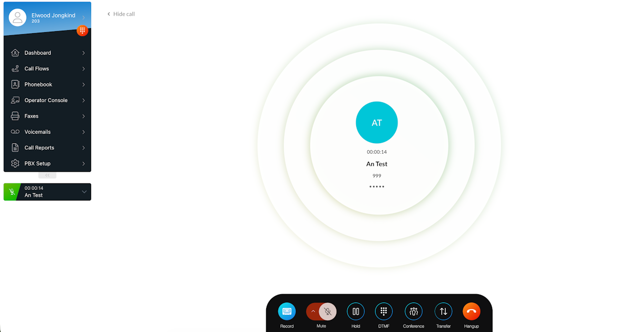Click the Call Reports document icon
644x332 pixels.
point(15,148)
